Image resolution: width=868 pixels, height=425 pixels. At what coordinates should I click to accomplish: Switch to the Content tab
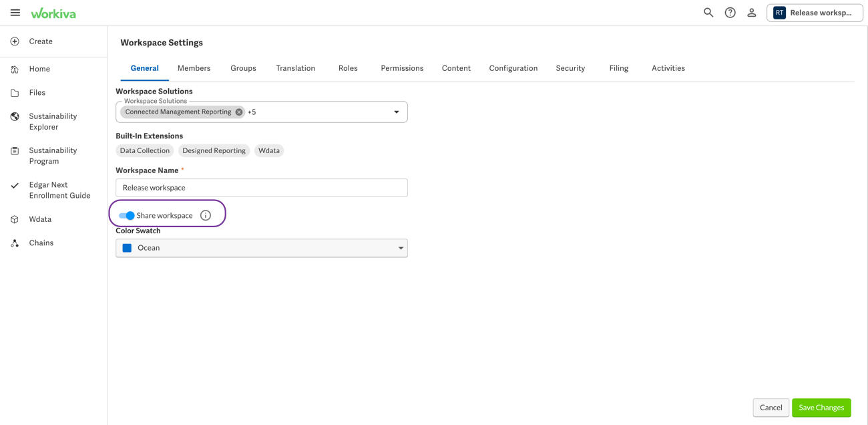(x=456, y=68)
